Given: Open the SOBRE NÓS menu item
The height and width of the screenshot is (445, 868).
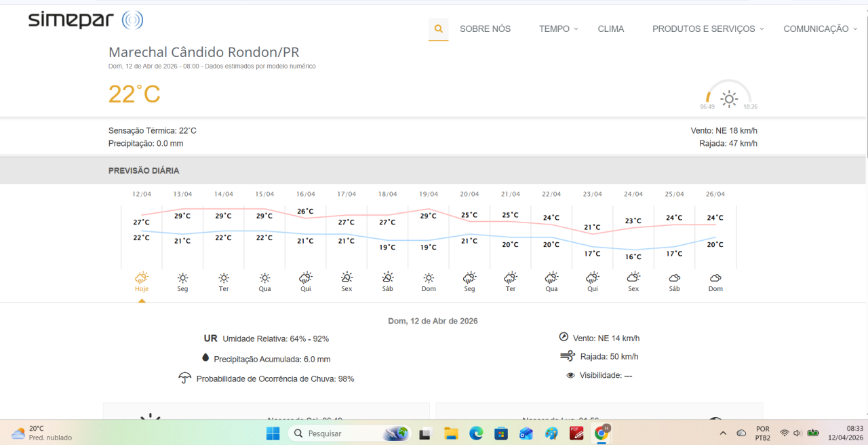Looking at the screenshot, I should pos(485,29).
